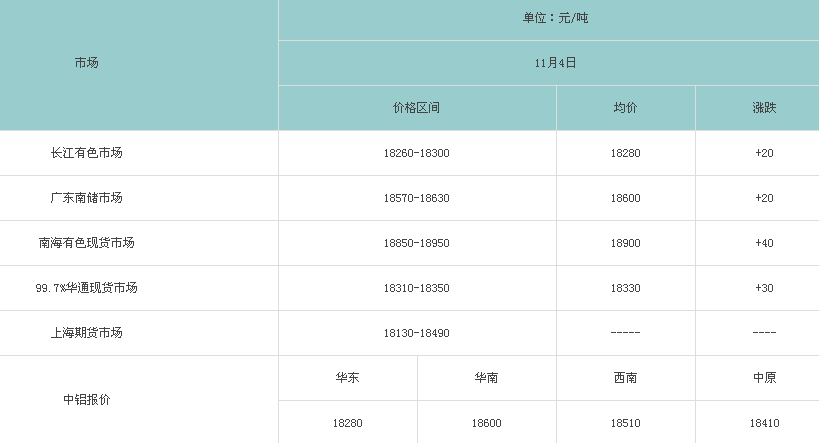The width and height of the screenshot is (819, 443).
Task: Click the 西南 price value 18510
Action: pos(625,423)
